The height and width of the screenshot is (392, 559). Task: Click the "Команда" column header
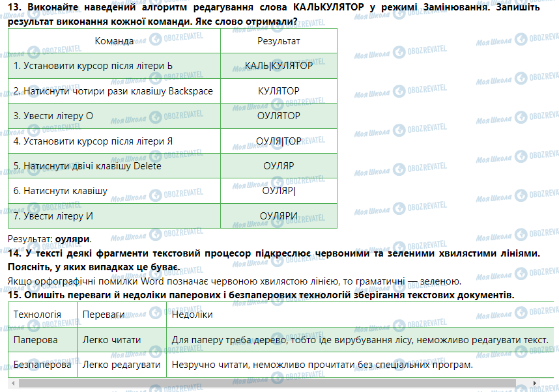click(114, 41)
